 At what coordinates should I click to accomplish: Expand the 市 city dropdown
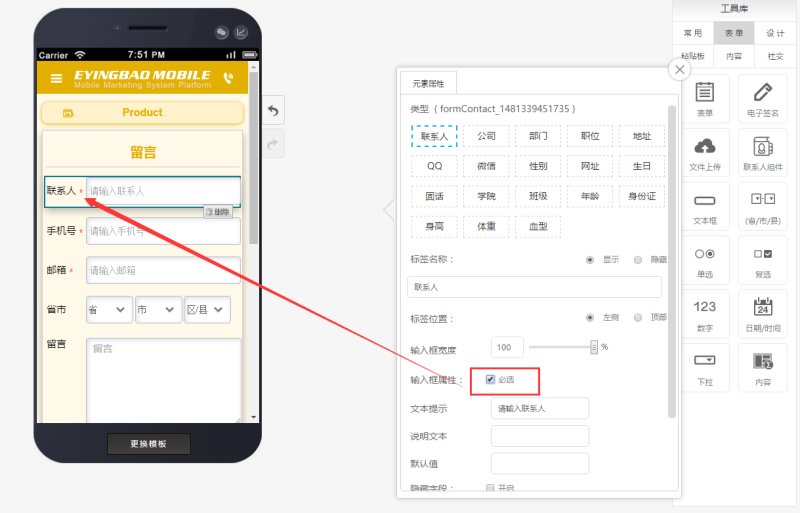click(x=158, y=310)
